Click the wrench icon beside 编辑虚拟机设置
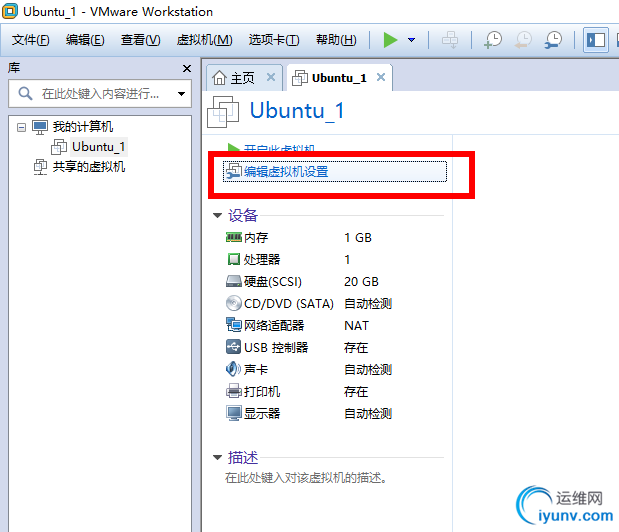 pos(233,172)
